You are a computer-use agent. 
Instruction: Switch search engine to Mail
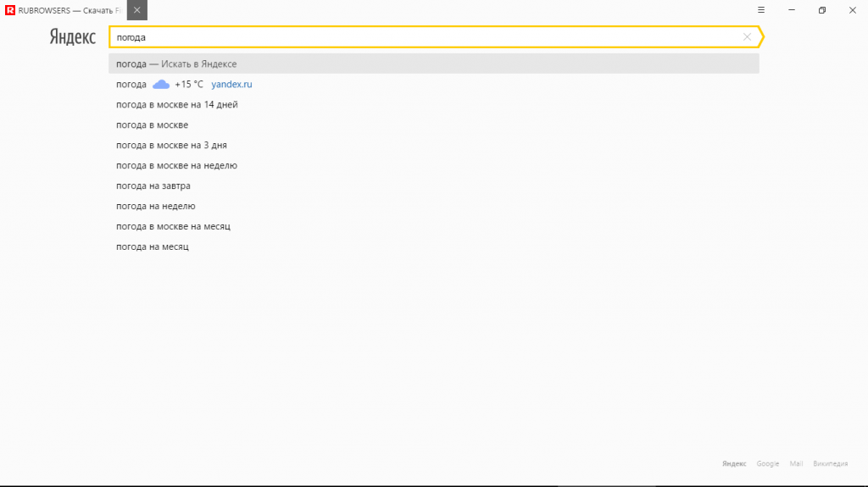[x=796, y=464]
